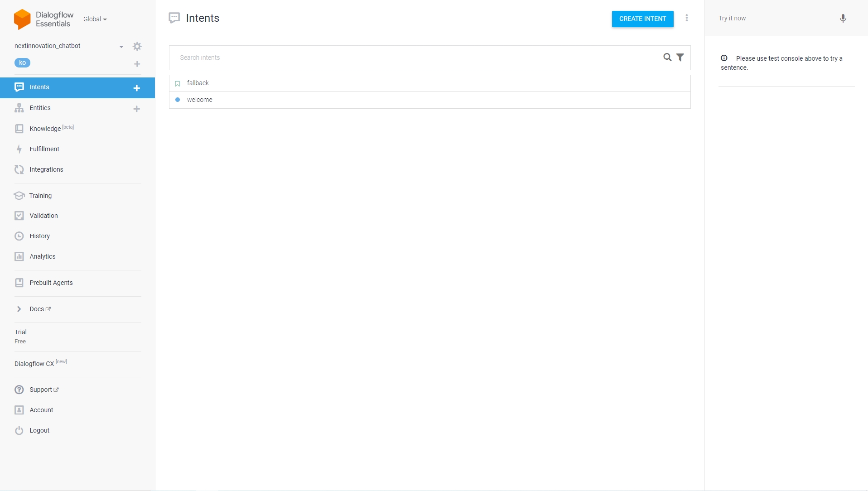Image resolution: width=868 pixels, height=491 pixels.
Task: Add a new language with plus icon
Action: (137, 64)
